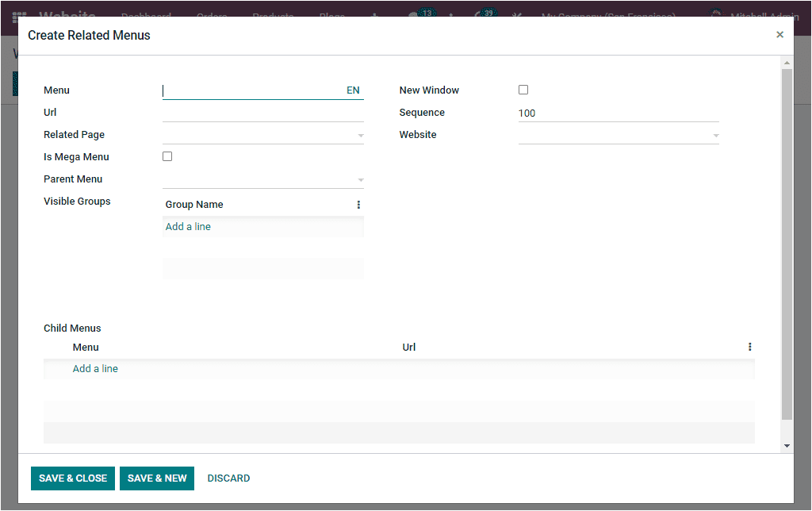
Task: Enable the Is Mega Menu checkbox
Action: [x=167, y=156]
